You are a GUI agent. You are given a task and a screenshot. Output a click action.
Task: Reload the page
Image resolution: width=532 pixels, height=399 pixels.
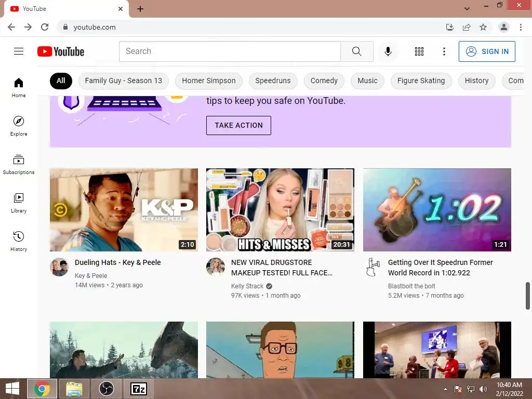point(45,27)
